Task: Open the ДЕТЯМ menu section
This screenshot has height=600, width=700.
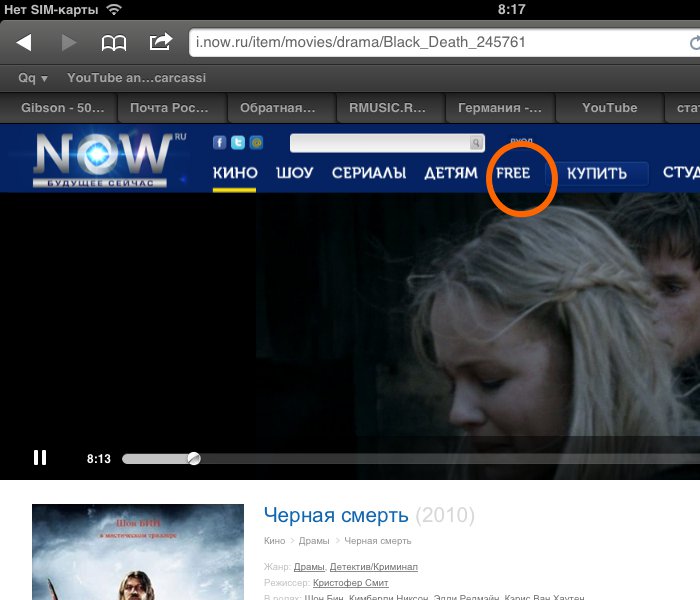Action: coord(451,173)
